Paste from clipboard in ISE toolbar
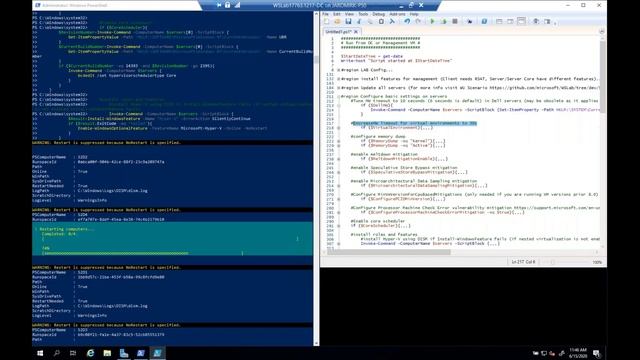640x360 pixels. (x=381, y=21)
